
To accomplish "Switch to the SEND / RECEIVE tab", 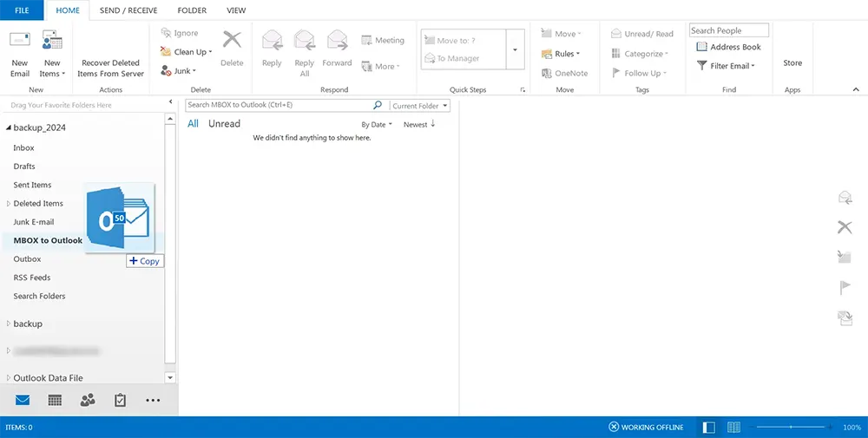I will (x=128, y=10).
